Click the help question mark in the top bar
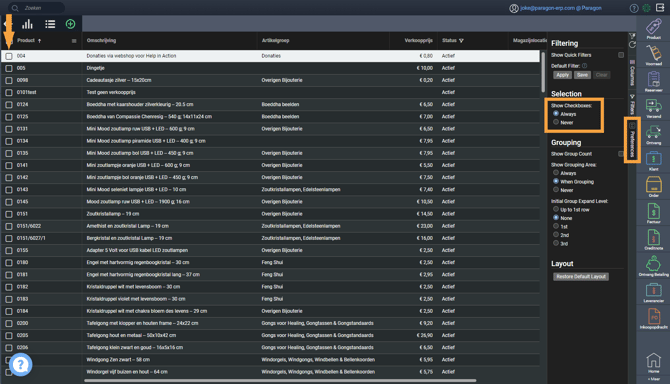Image resolution: width=670 pixels, height=384 pixels. click(x=634, y=8)
